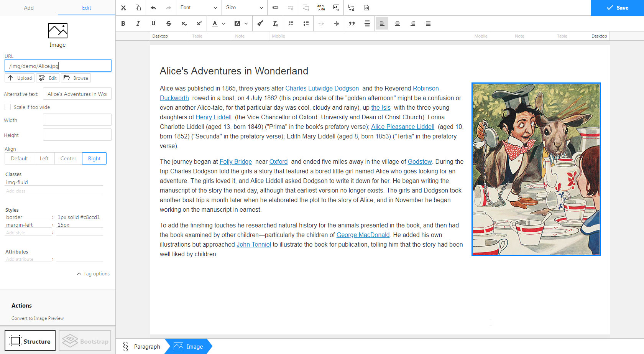Select the Alice illustration image
644x354 pixels.
point(536,169)
